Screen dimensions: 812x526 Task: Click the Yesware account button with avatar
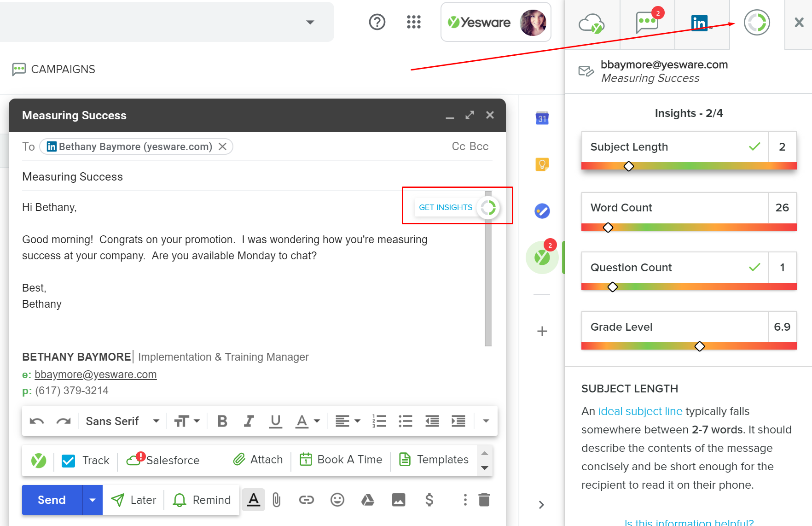pos(496,22)
